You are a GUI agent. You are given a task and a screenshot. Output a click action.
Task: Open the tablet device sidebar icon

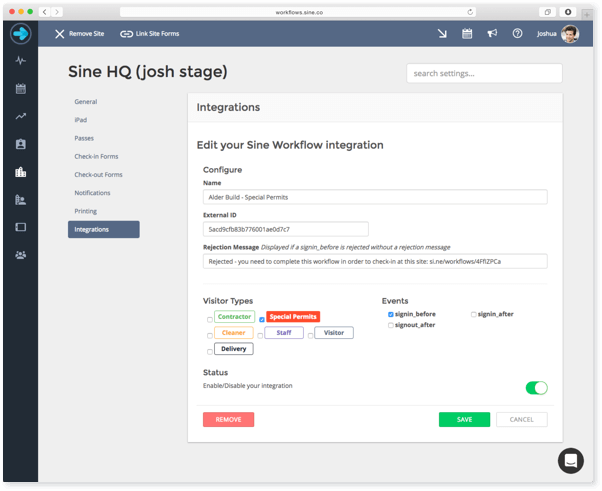coord(21,227)
